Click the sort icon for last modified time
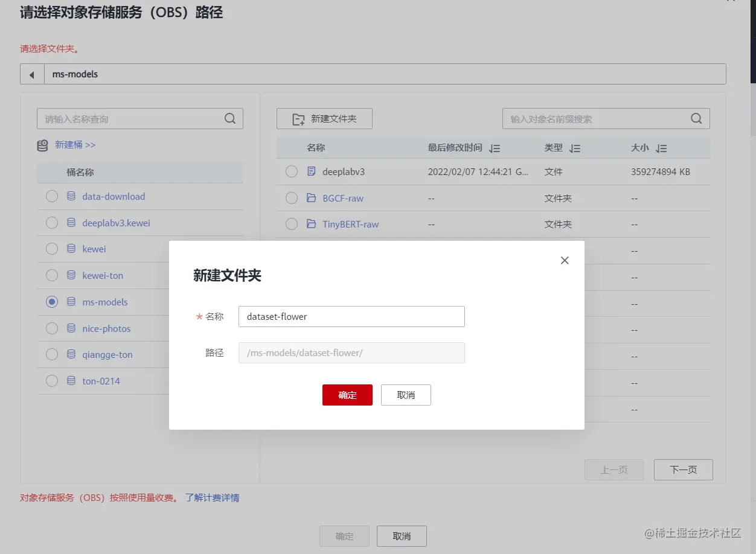This screenshot has width=756, height=554. click(x=495, y=148)
